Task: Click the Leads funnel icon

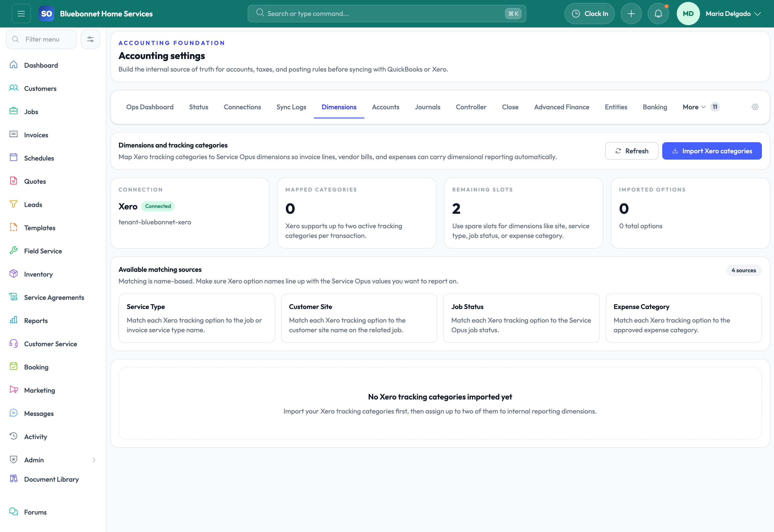Action: point(14,204)
